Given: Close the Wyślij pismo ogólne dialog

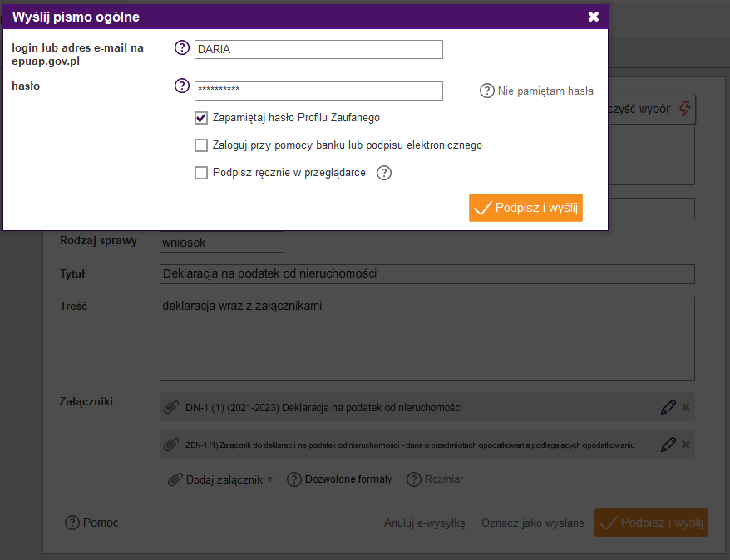Looking at the screenshot, I should (593, 17).
